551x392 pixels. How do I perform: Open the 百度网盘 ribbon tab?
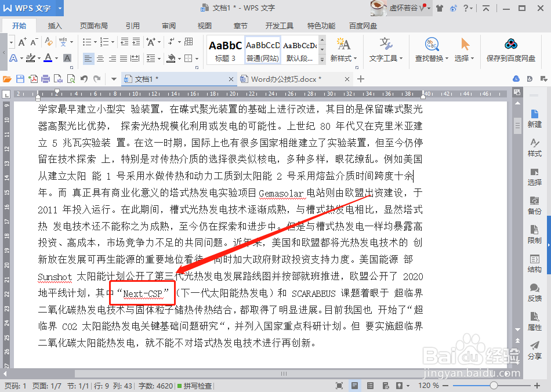tap(363, 26)
